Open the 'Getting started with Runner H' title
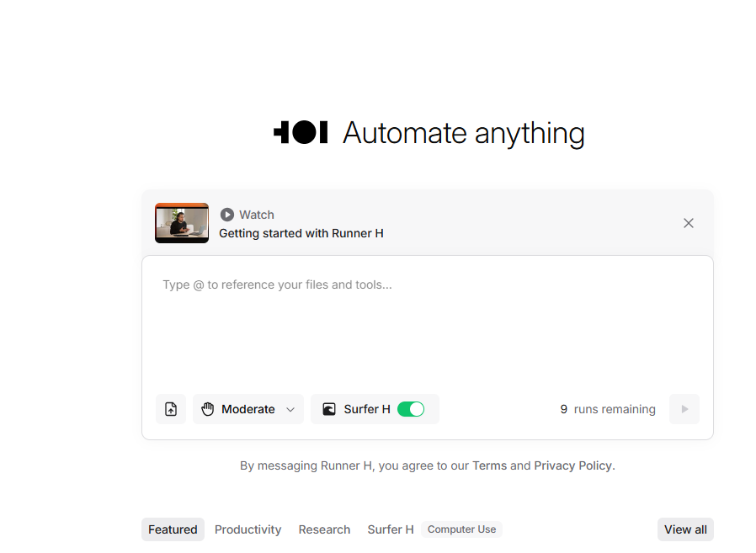The image size is (756, 553). pyautogui.click(x=301, y=233)
